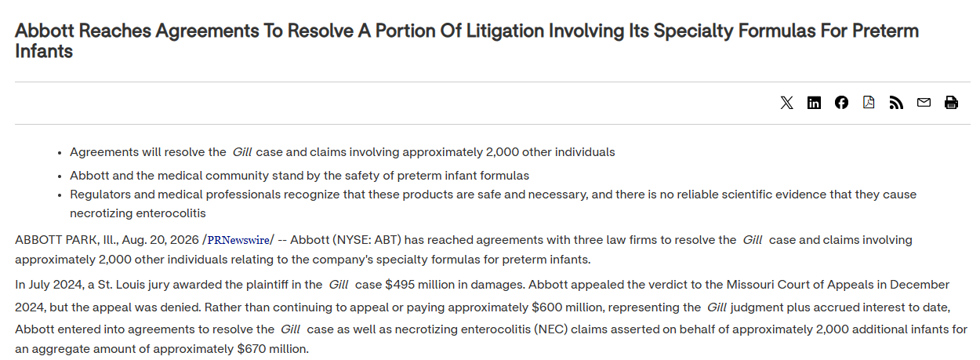Email this article via envelope icon
This screenshot has width=980, height=360.
(924, 103)
